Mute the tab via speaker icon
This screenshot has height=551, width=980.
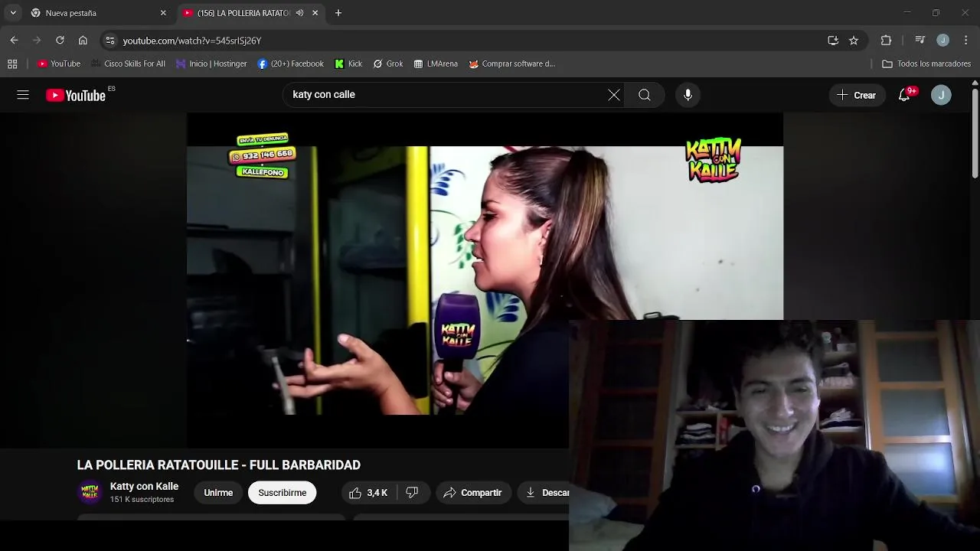click(x=299, y=13)
